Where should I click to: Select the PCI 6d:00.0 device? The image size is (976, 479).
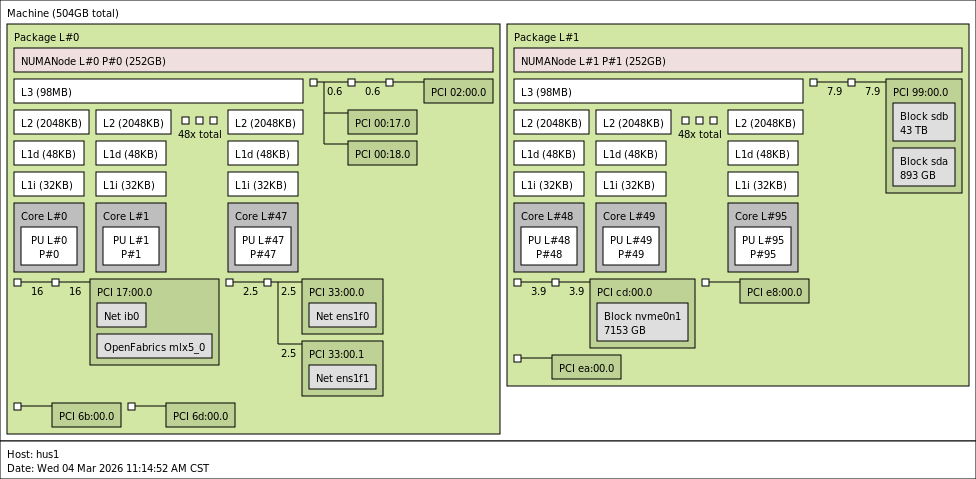click(x=200, y=416)
